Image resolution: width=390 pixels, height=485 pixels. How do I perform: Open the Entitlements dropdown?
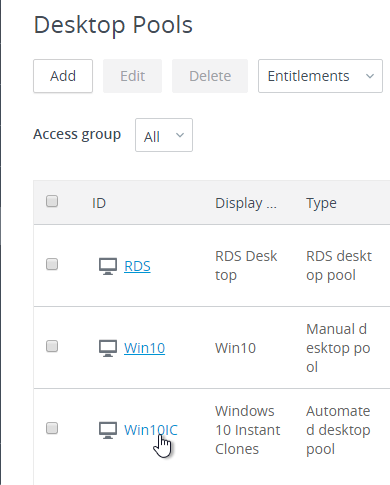(x=320, y=76)
